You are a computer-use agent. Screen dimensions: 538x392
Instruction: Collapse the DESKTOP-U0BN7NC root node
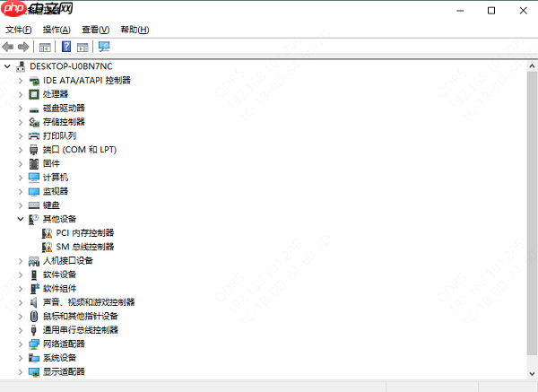tap(7, 65)
